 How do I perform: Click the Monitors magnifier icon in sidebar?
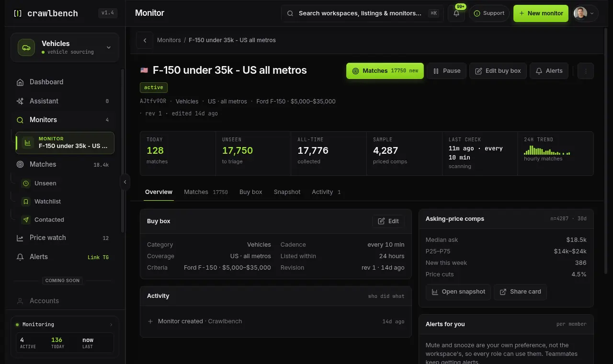pyautogui.click(x=20, y=120)
